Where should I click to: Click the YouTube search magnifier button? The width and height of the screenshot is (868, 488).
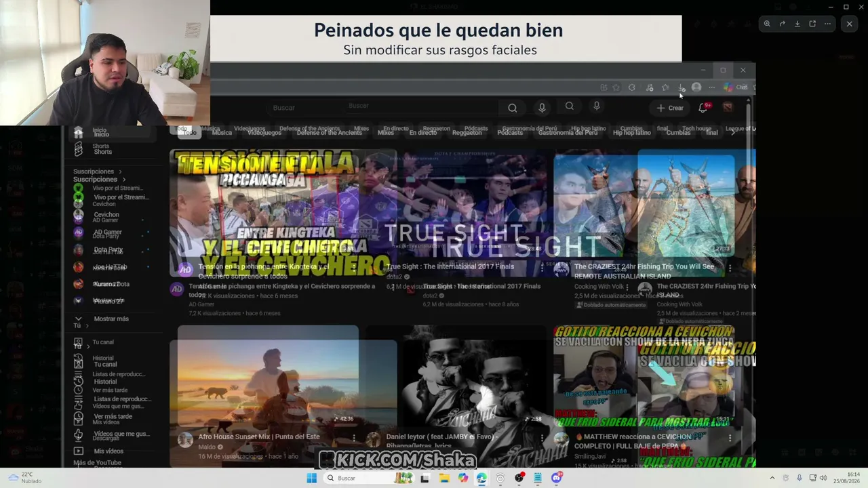[x=513, y=108]
